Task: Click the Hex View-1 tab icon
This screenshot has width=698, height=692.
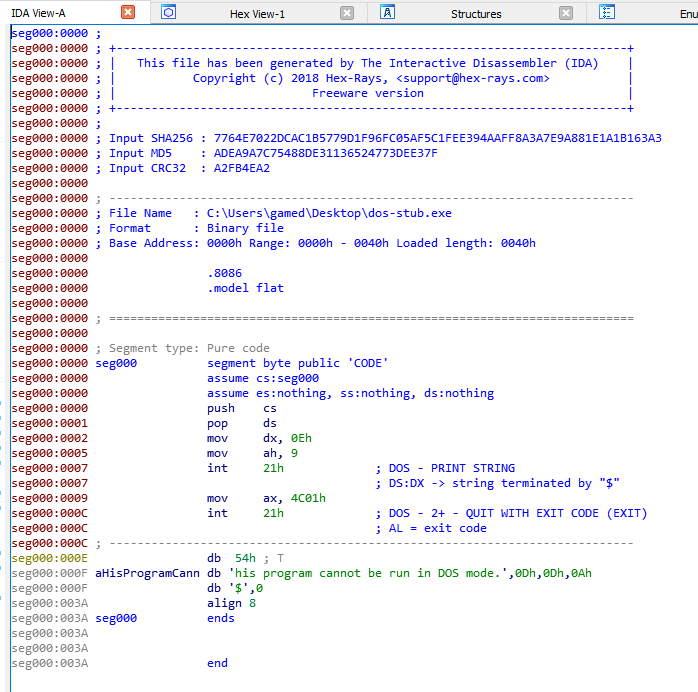Action: point(169,13)
